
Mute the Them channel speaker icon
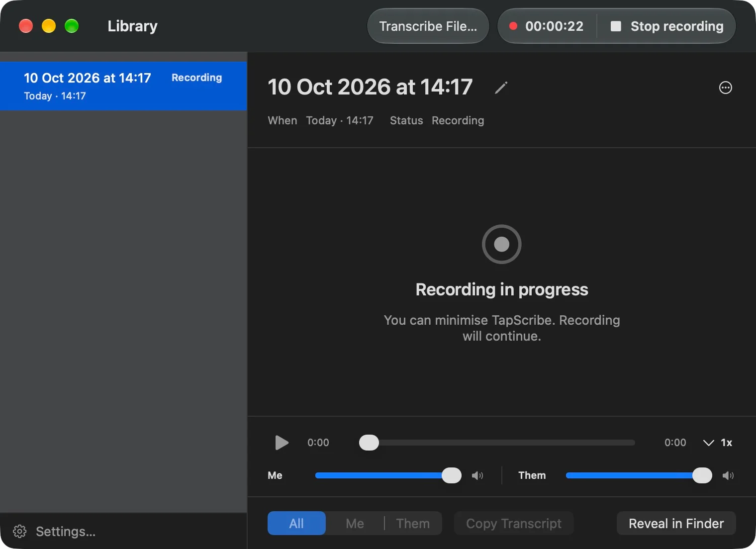click(x=728, y=475)
